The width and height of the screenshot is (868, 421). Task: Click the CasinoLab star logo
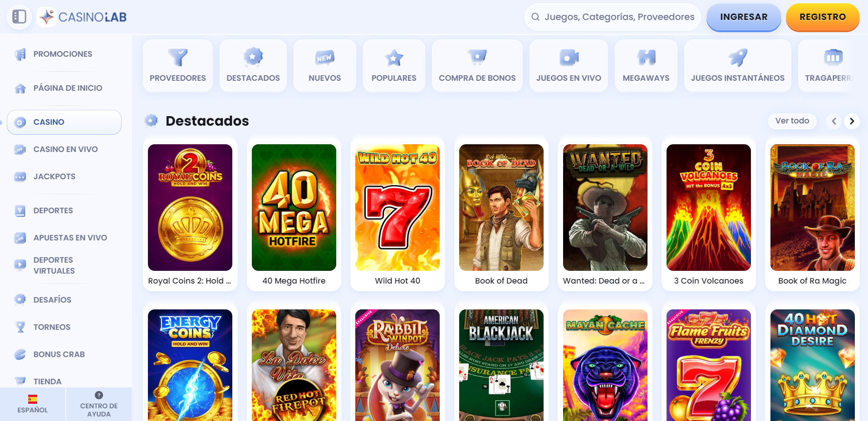(46, 17)
